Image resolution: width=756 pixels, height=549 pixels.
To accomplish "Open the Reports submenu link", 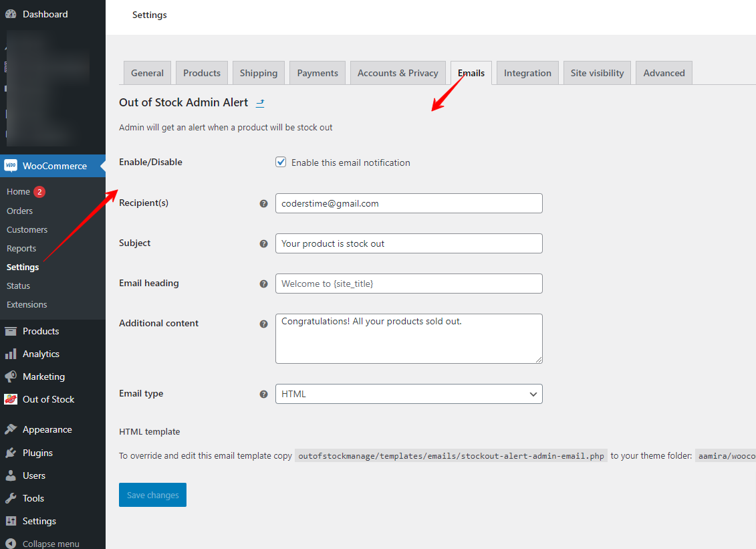I will click(21, 249).
